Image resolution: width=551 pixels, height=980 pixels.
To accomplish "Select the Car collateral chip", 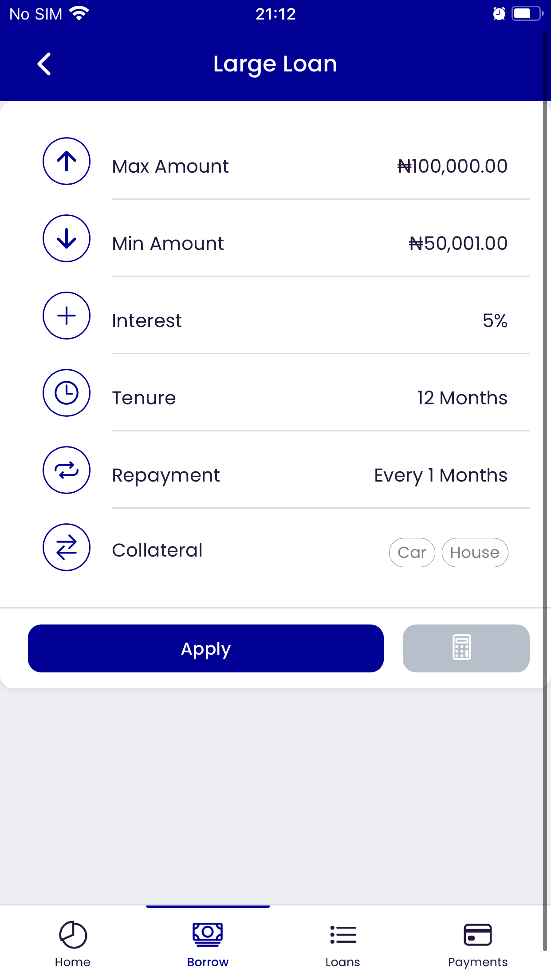I will [412, 553].
